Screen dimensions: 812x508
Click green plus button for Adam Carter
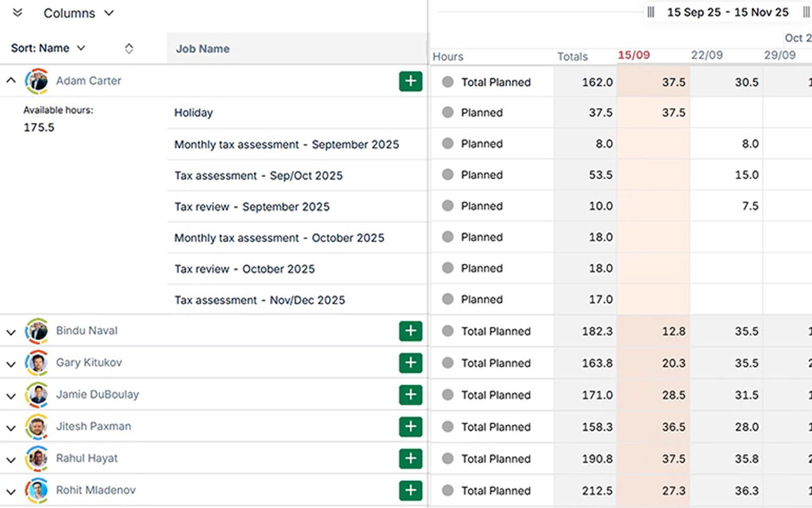(410, 82)
